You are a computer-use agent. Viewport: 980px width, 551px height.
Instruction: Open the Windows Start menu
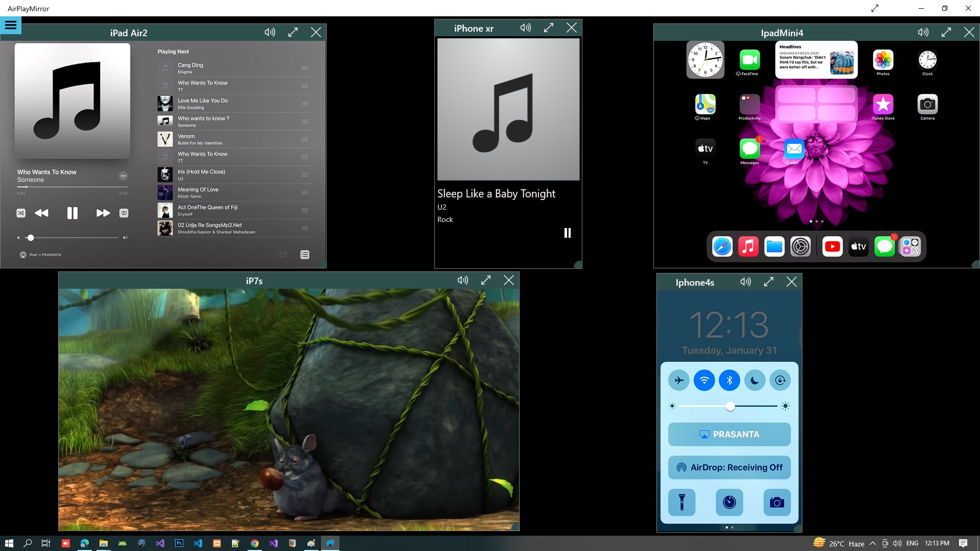pos(9,543)
